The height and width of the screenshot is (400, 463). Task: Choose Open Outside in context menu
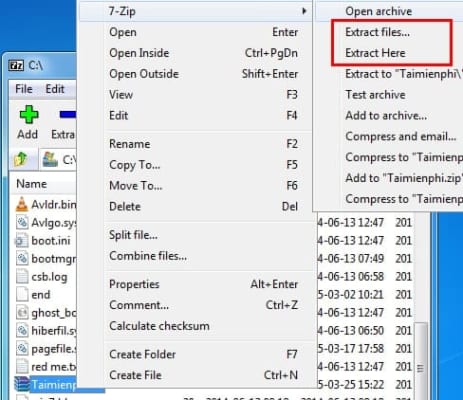pos(204,74)
